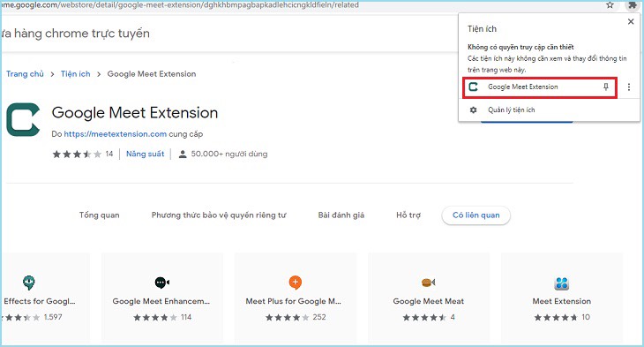
Task: Open the 14 reviews count
Action: click(109, 154)
